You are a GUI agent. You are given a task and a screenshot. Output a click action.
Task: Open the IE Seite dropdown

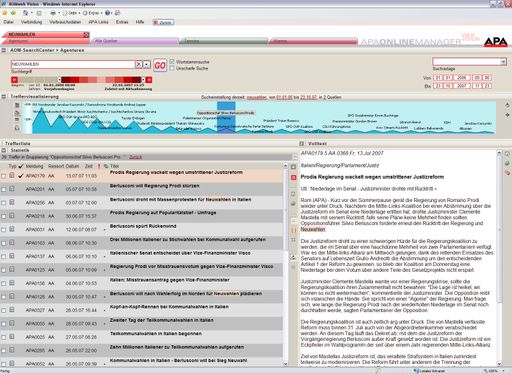72,13
